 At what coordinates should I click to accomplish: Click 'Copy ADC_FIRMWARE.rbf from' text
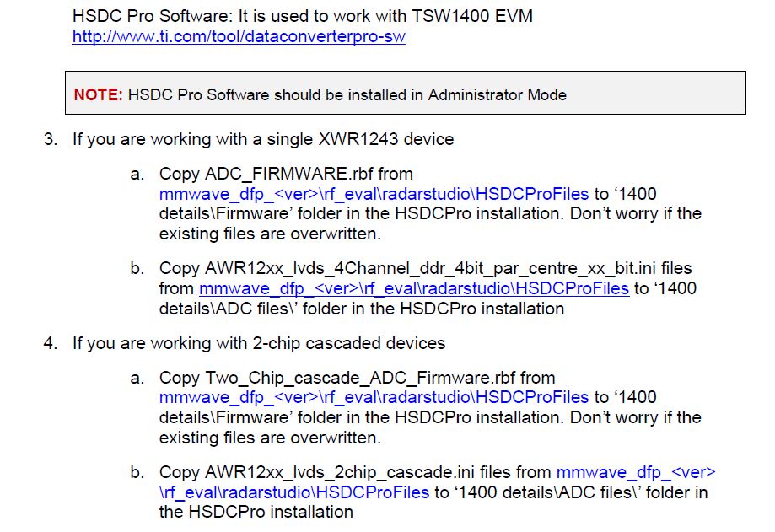[x=286, y=174]
